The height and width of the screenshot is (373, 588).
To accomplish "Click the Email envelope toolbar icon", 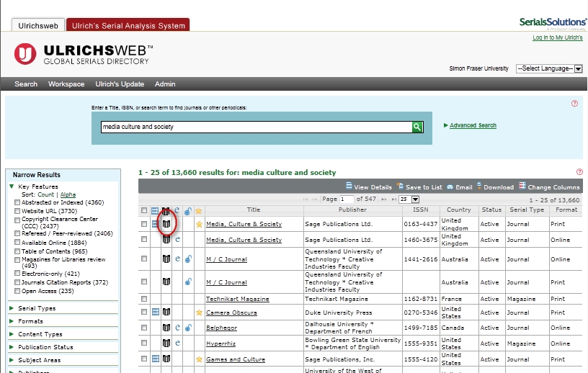I will click(450, 187).
